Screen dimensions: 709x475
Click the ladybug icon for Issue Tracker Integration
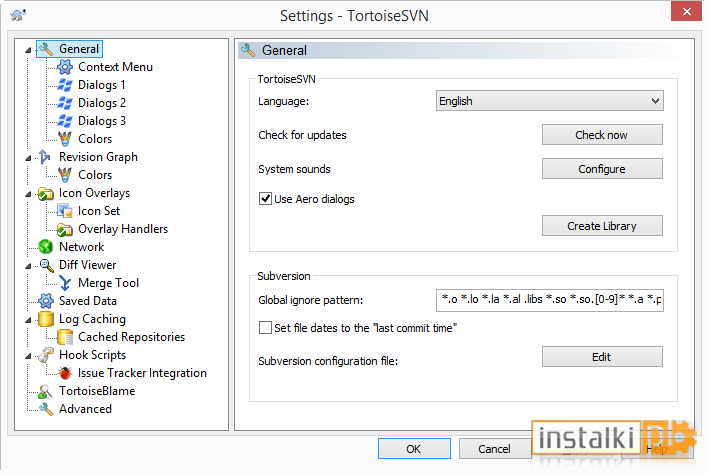click(x=65, y=373)
